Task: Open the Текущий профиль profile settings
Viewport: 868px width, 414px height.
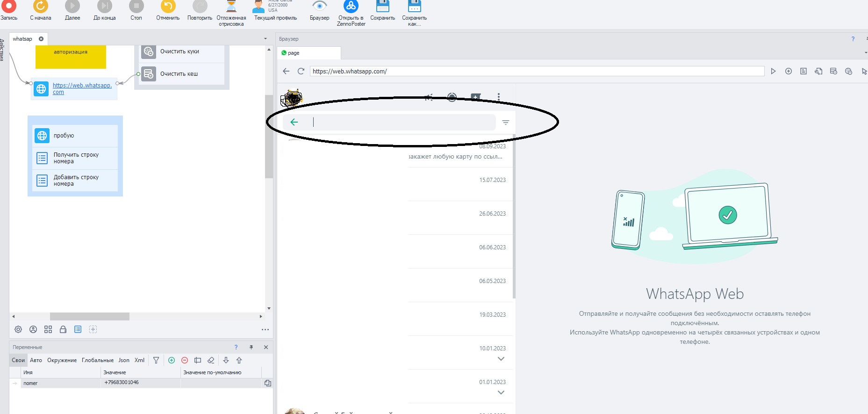Action: 275,10
